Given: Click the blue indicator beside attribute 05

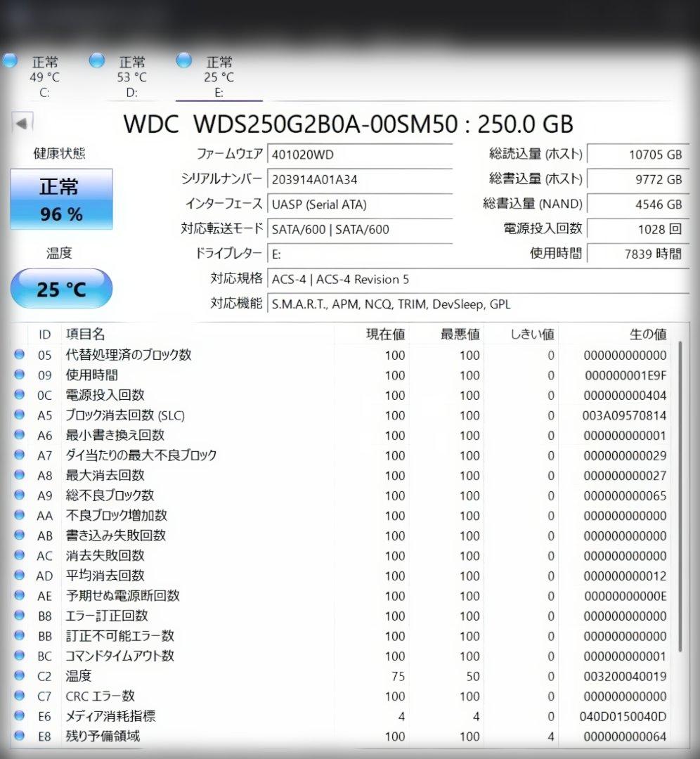Looking at the screenshot, I should coord(19,355).
